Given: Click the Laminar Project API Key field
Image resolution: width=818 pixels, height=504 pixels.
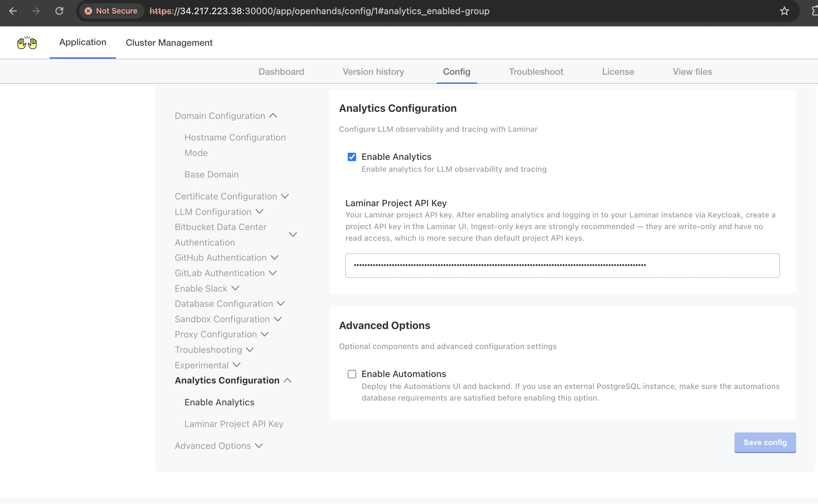Looking at the screenshot, I should [562, 265].
